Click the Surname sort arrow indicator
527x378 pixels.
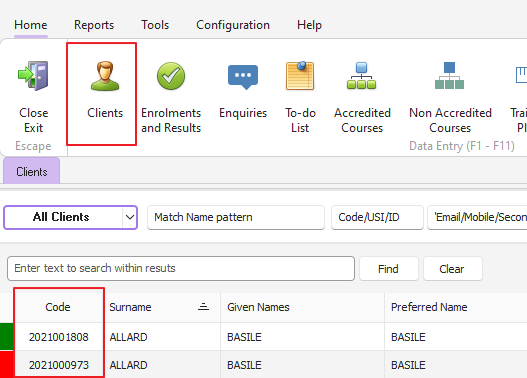pyautogui.click(x=203, y=307)
